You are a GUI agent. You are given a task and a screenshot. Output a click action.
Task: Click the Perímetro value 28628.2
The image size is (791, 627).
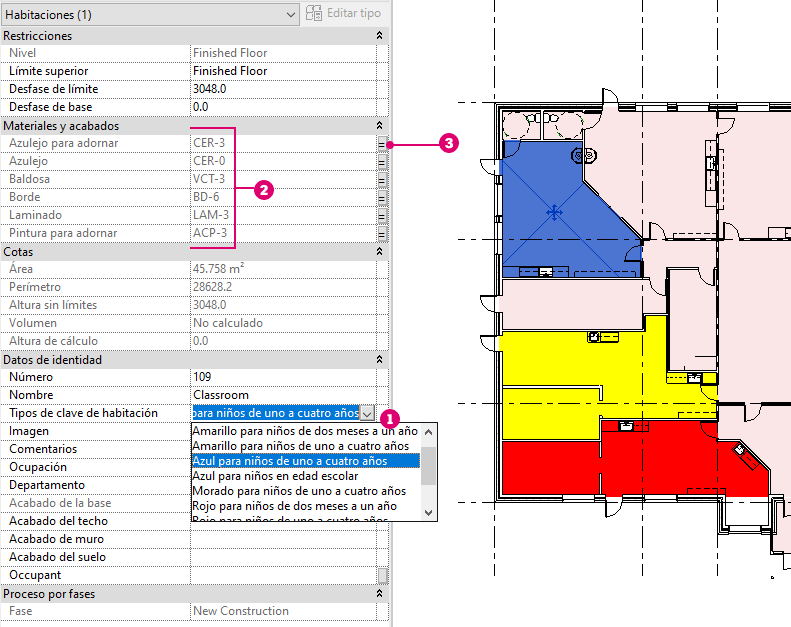212,287
